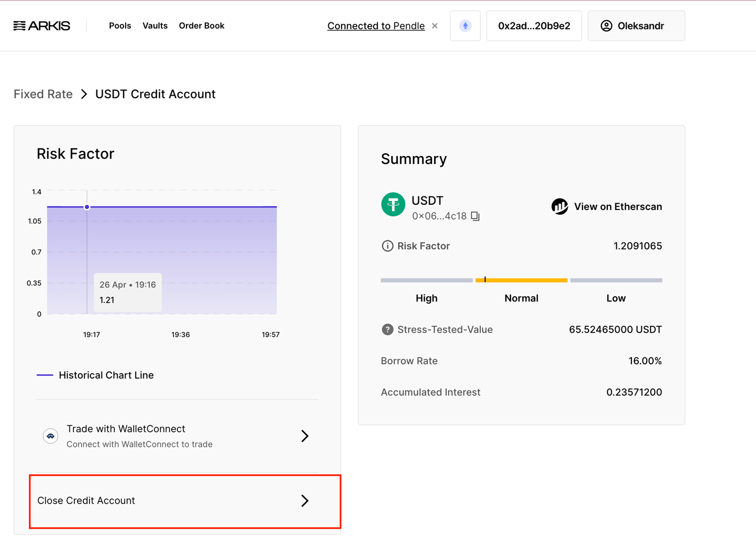Viewport: 756px width, 537px height.
Task: Click the Fixed Rate breadcrumb
Action: click(43, 94)
